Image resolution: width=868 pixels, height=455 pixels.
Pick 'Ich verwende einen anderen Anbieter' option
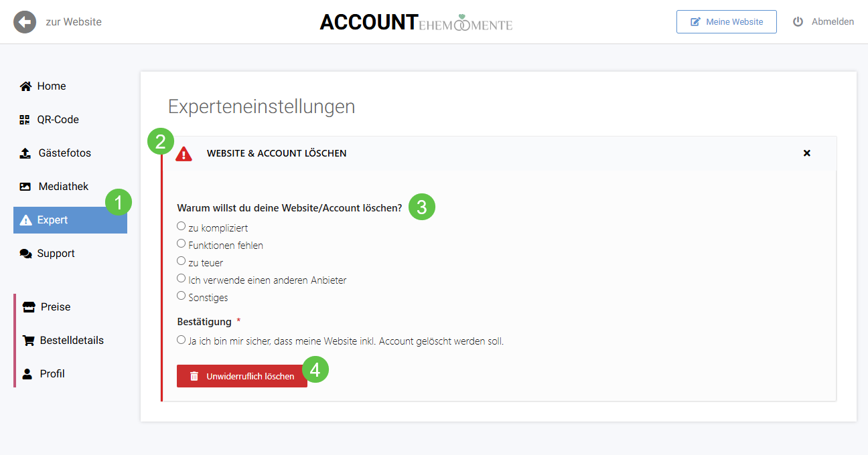click(181, 278)
